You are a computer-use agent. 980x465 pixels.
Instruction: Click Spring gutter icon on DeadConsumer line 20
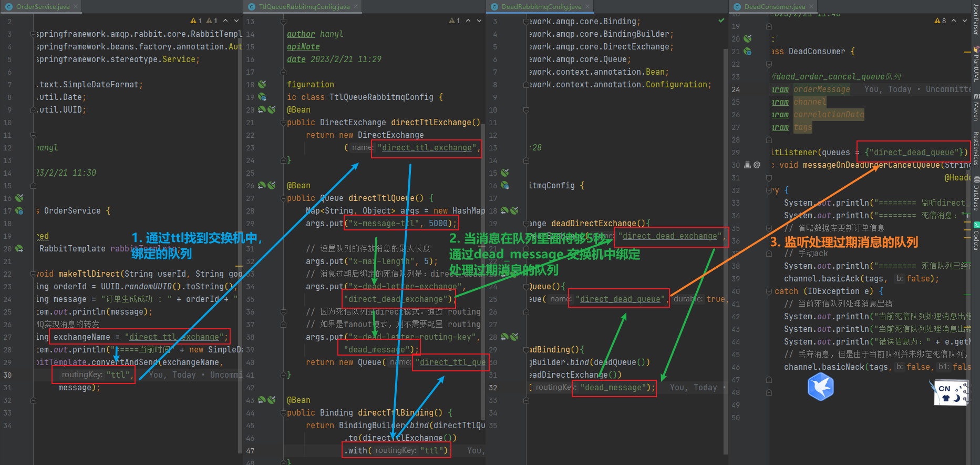coord(748,38)
